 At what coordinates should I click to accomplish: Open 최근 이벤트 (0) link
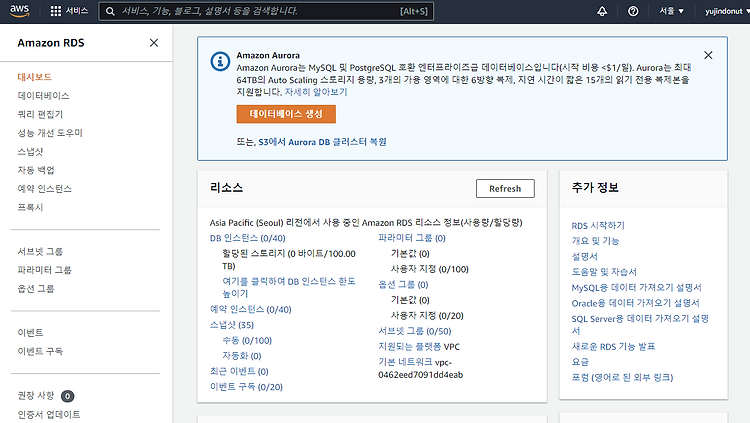239,372
